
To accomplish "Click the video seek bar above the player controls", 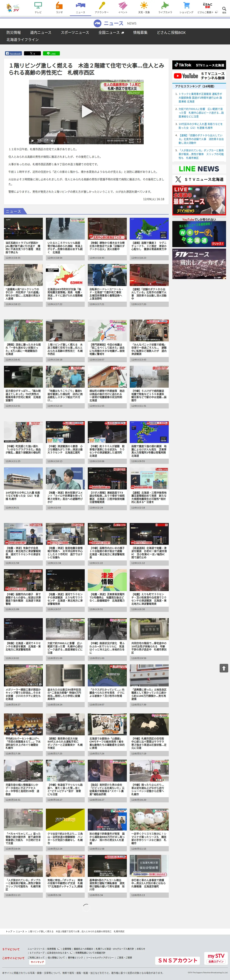I will point(86,137).
